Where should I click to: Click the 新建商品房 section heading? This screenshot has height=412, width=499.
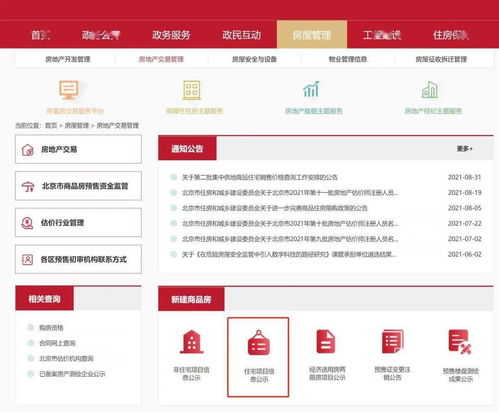[x=191, y=299]
